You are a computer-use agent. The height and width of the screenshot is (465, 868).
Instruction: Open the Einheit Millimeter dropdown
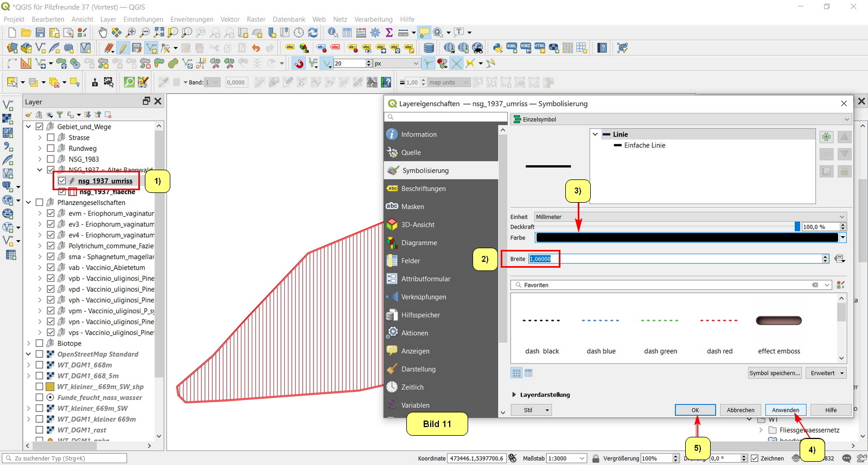pyautogui.click(x=690, y=217)
